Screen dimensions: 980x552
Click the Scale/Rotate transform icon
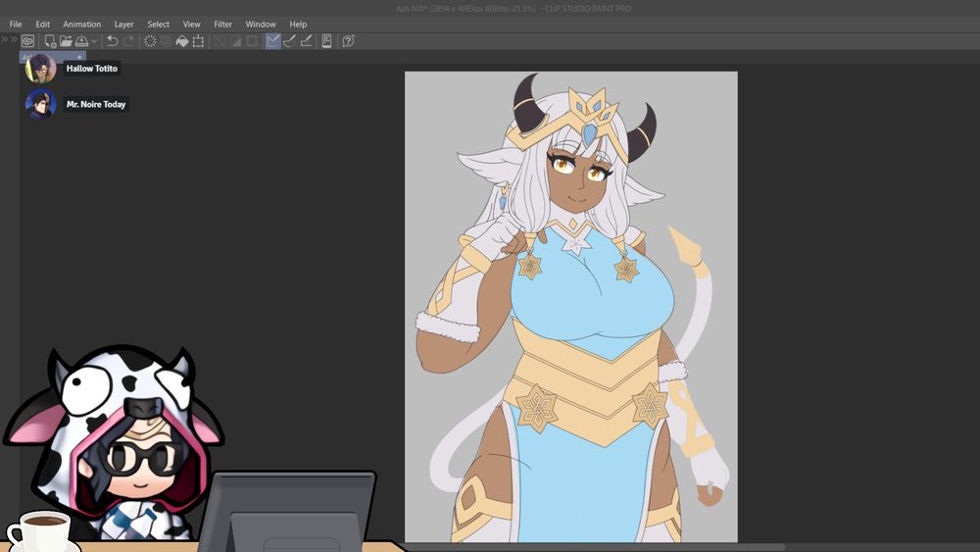[198, 41]
